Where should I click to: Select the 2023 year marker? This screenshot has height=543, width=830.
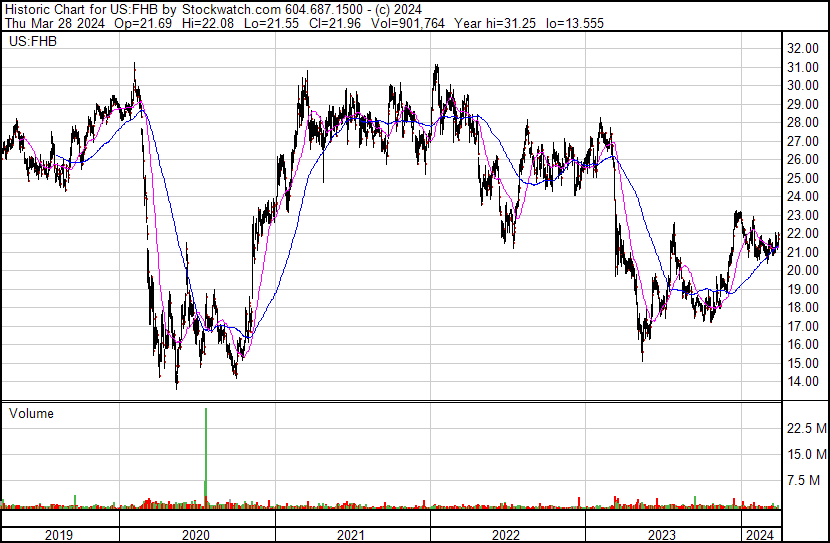[662, 534]
